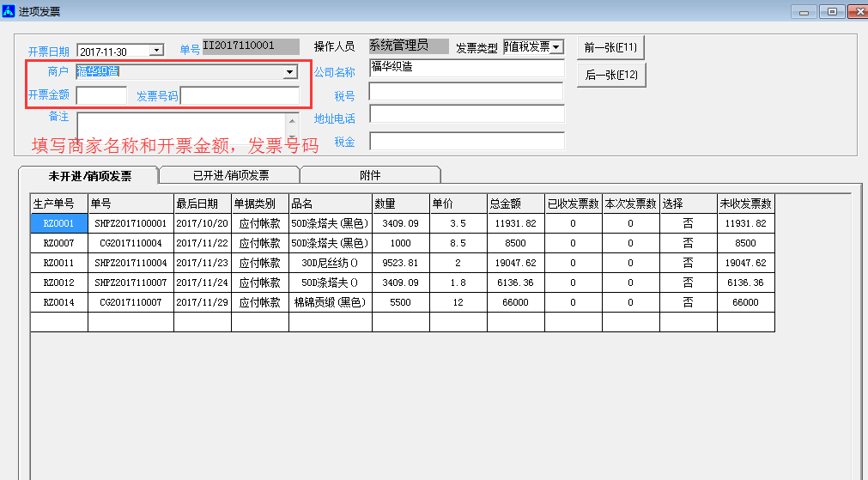The image size is (868, 480).
Task: Click quantity cell 5500
Action: (401, 302)
